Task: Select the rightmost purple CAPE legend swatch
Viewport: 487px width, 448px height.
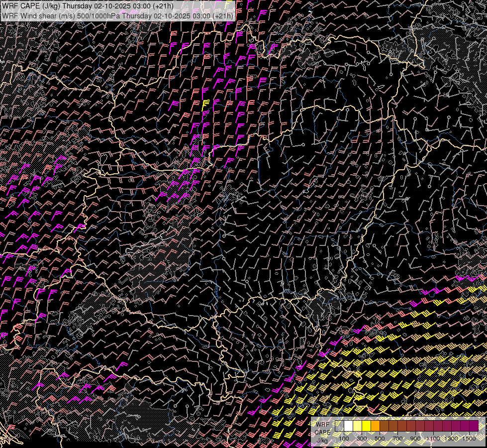Action: tap(474, 426)
